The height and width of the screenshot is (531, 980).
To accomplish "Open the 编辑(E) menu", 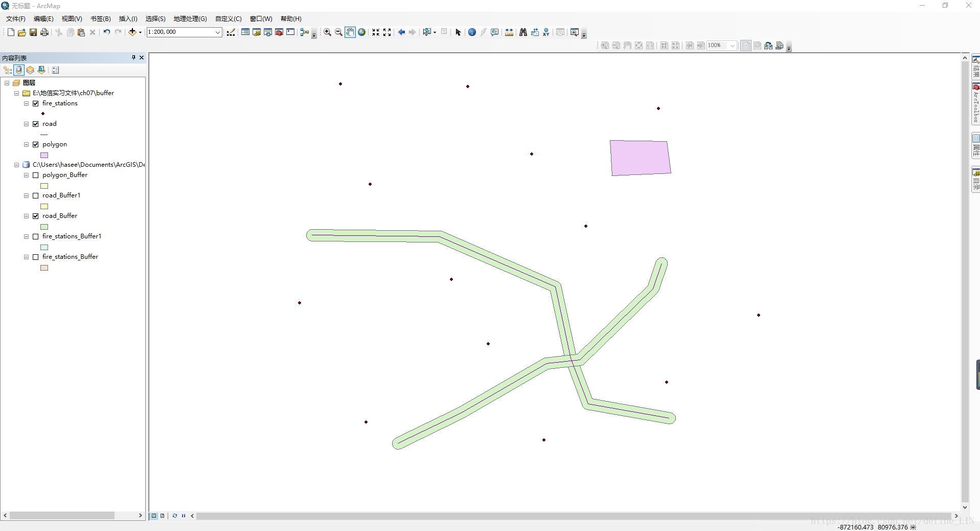I will [43, 18].
